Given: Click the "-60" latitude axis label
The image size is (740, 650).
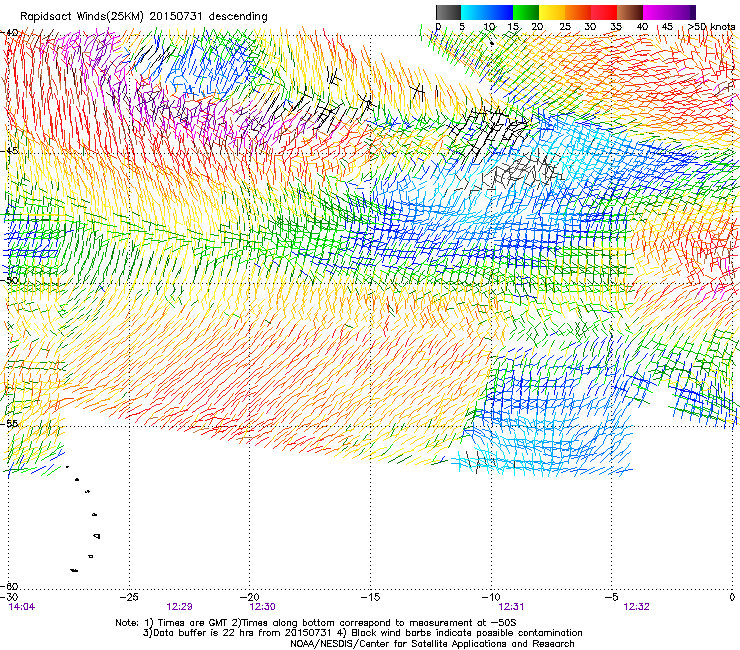Looking at the screenshot, I should [9, 586].
